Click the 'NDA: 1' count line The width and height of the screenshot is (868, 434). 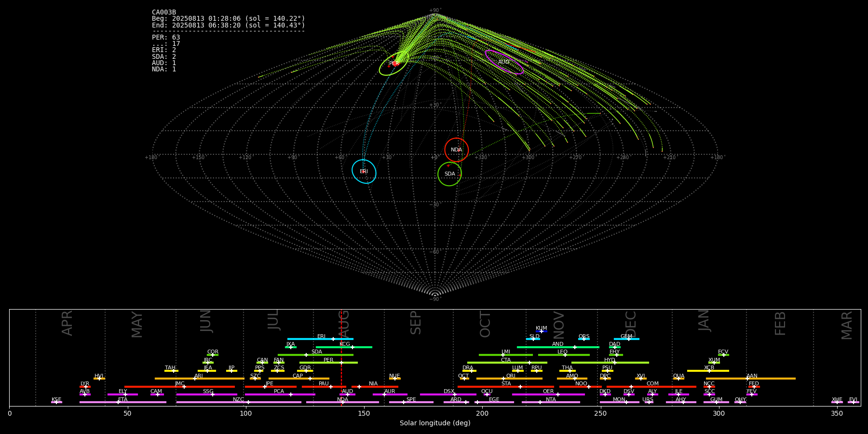pyautogui.click(x=164, y=69)
